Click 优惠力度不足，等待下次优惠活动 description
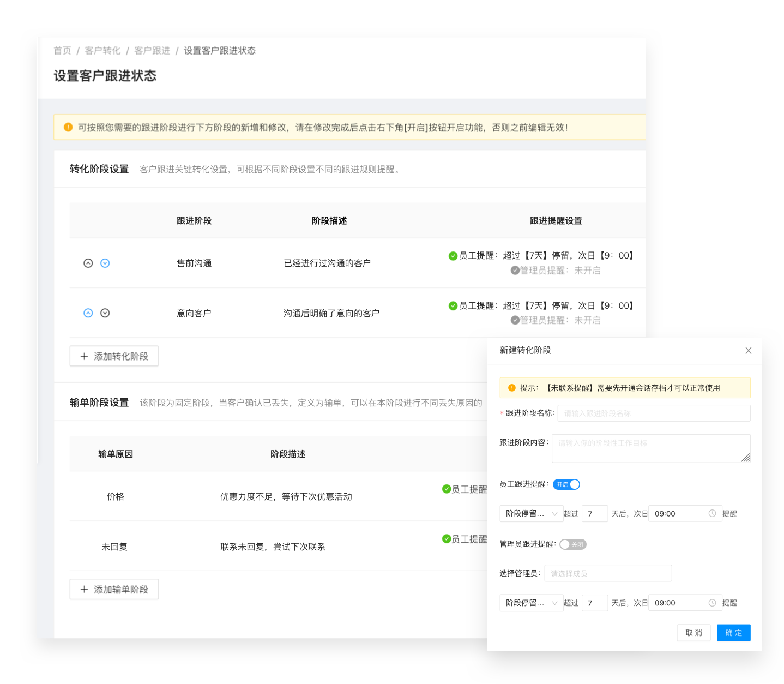The width and height of the screenshot is (784, 684). pyautogui.click(x=286, y=496)
